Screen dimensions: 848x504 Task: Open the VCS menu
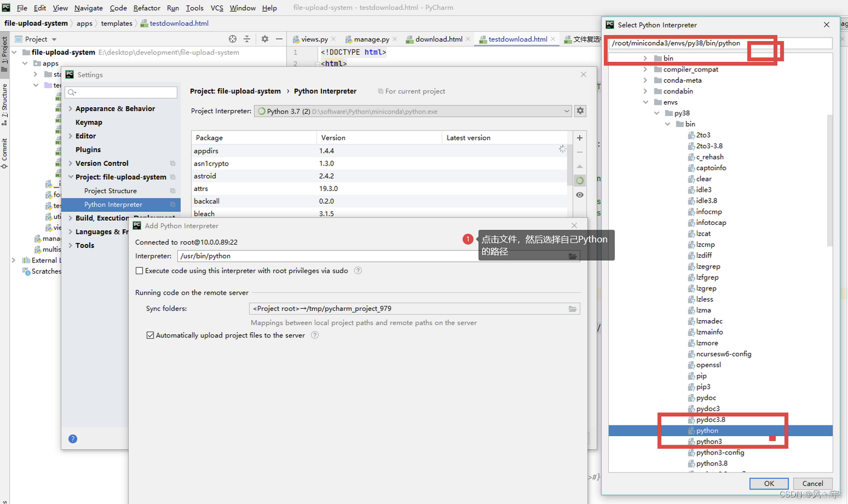[217, 8]
